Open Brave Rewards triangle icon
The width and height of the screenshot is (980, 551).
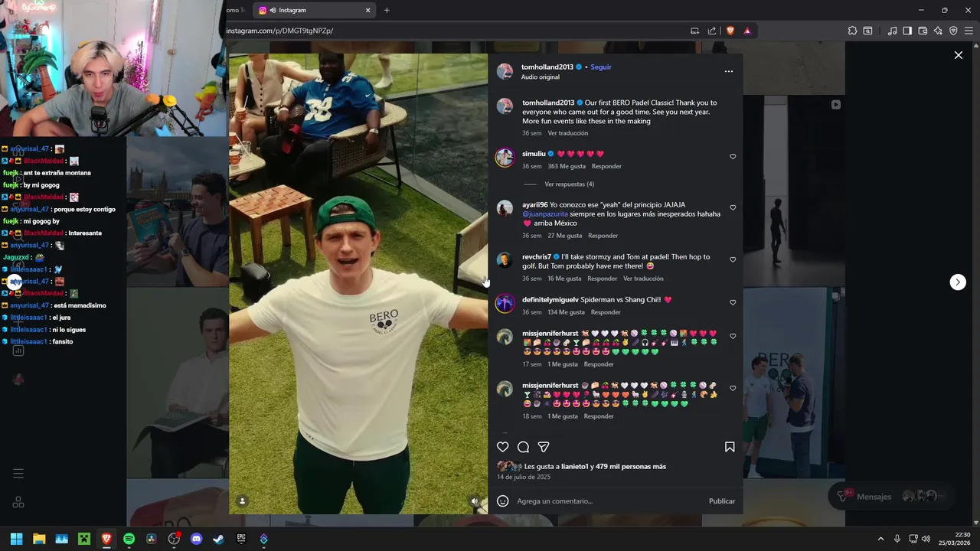point(747,31)
